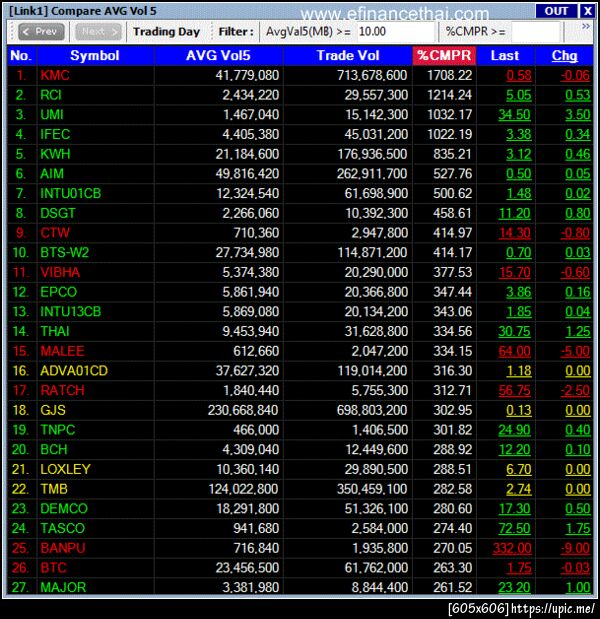Sort by AVG Vol5 column header
The height and width of the screenshot is (619, 600).
pyautogui.click(x=218, y=56)
